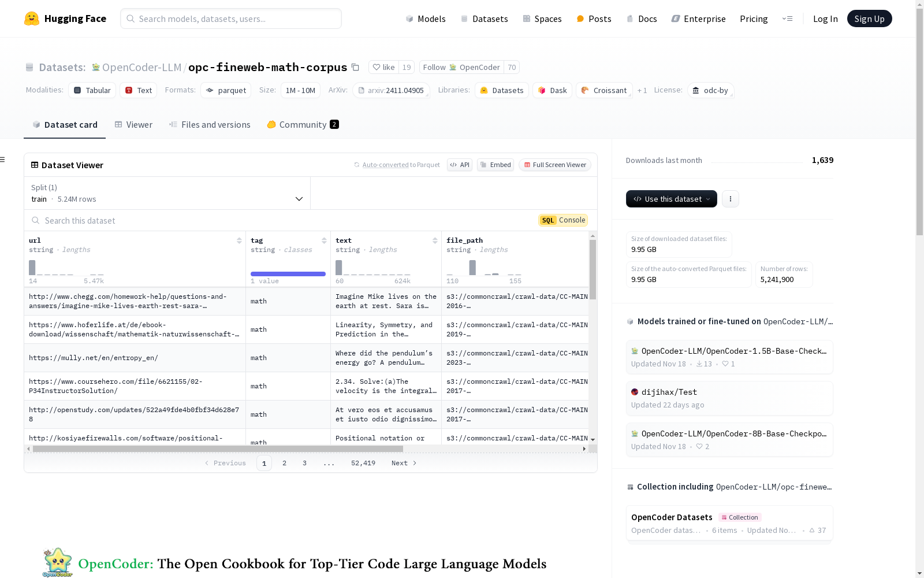This screenshot has width=924, height=578.
Task: Open Docs in top navigation
Action: click(x=642, y=19)
